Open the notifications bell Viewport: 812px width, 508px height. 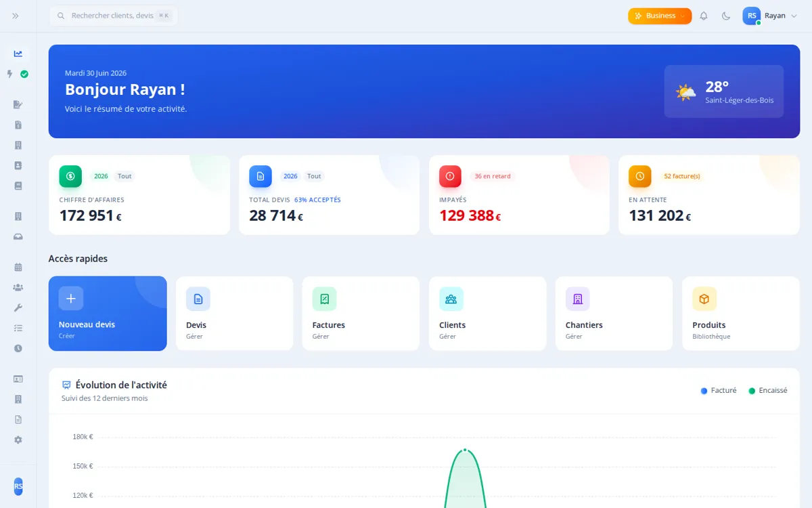coord(704,16)
